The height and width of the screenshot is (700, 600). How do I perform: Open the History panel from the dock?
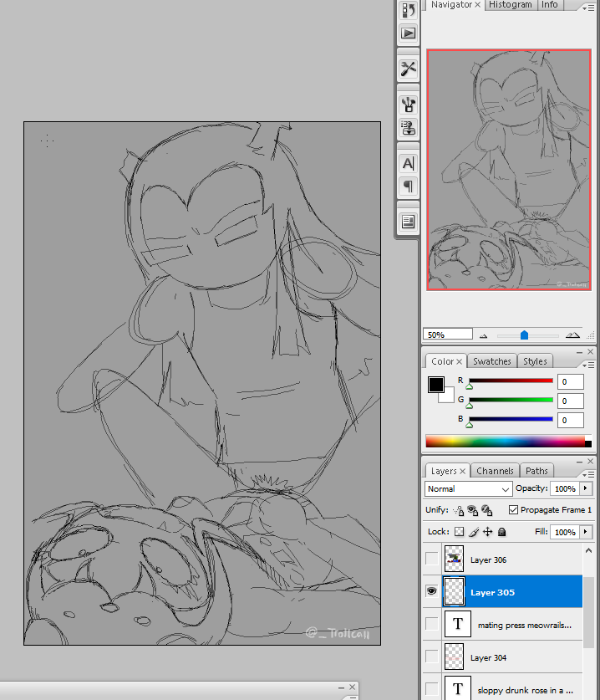tap(408, 10)
